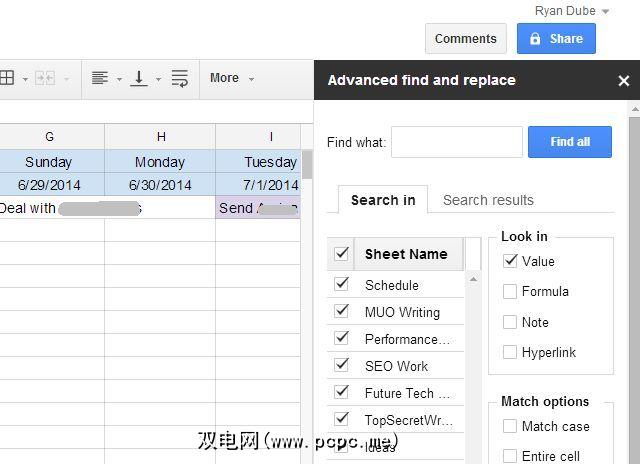Click the vertical align icon
640x464 pixels.
[x=140, y=78]
